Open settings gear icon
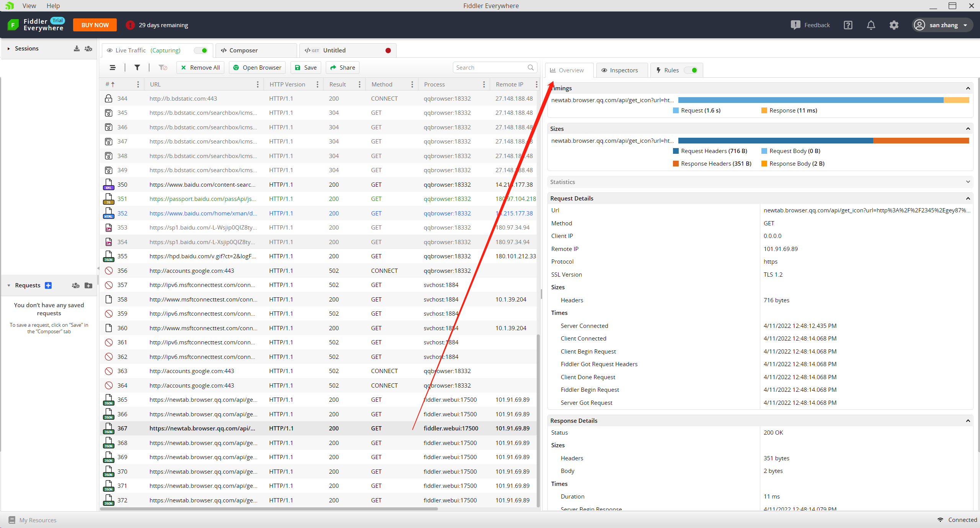The width and height of the screenshot is (980, 528). click(x=894, y=25)
